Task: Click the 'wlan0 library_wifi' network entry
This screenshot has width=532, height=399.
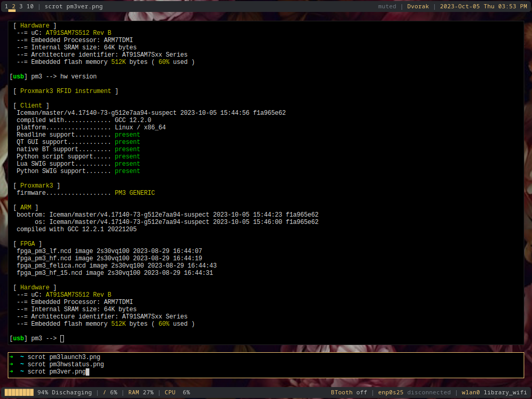Action: click(x=495, y=393)
